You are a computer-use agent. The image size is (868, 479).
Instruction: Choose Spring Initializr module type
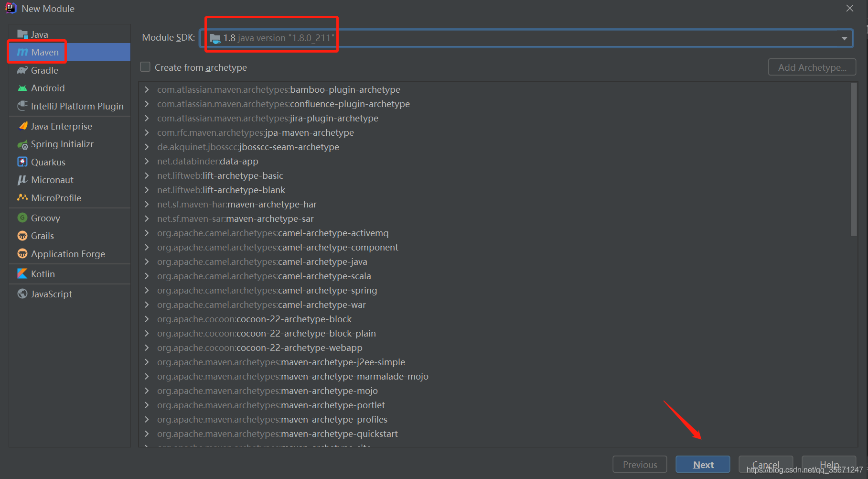tap(70, 144)
